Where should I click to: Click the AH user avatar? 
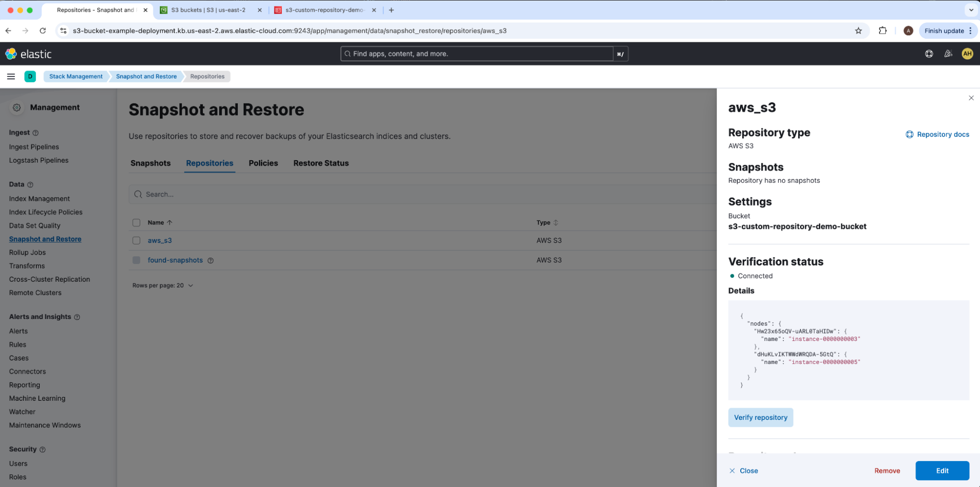[967, 54]
